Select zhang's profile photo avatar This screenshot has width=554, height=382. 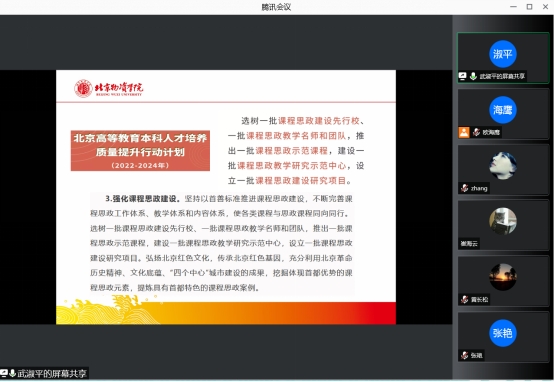(x=503, y=166)
